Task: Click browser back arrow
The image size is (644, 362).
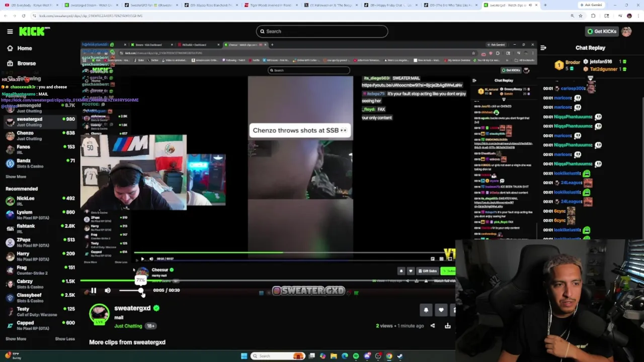Action: point(6,16)
